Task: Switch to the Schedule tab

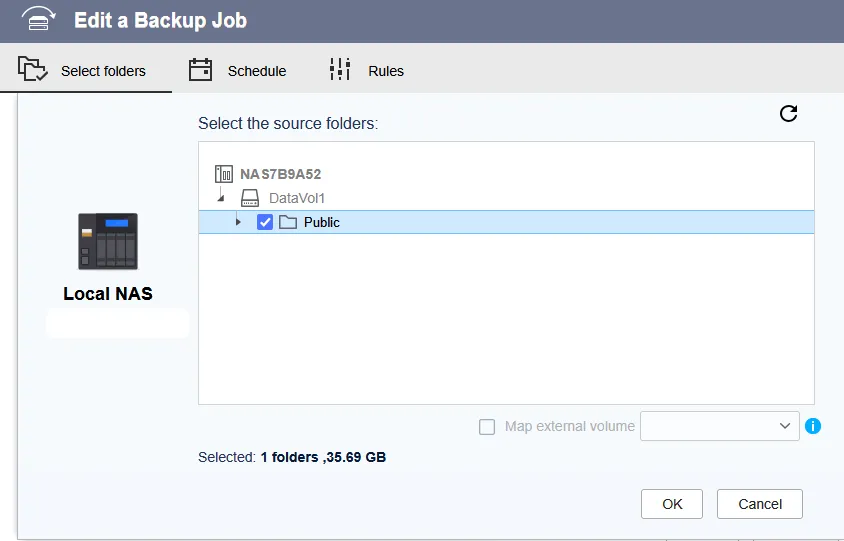Action: click(x=237, y=71)
